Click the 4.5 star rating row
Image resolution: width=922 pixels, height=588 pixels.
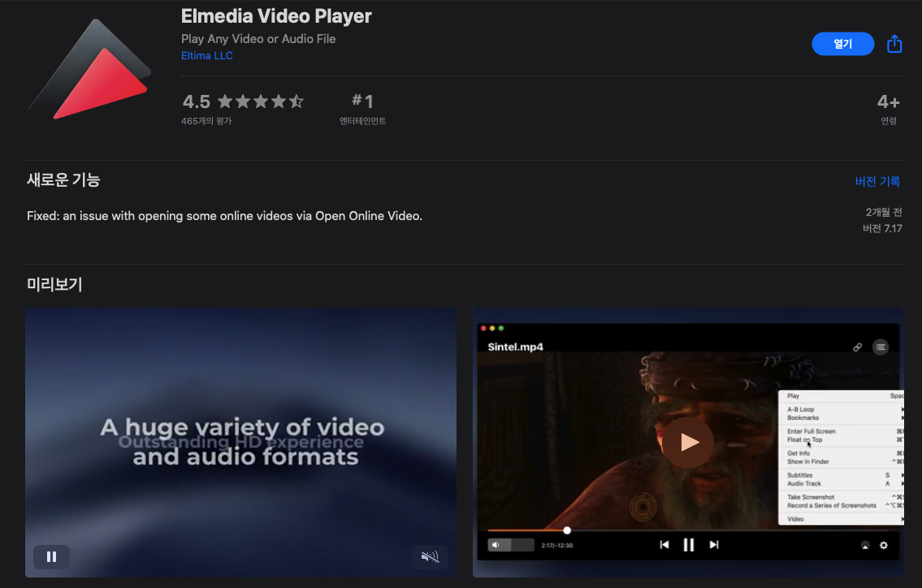(243, 102)
